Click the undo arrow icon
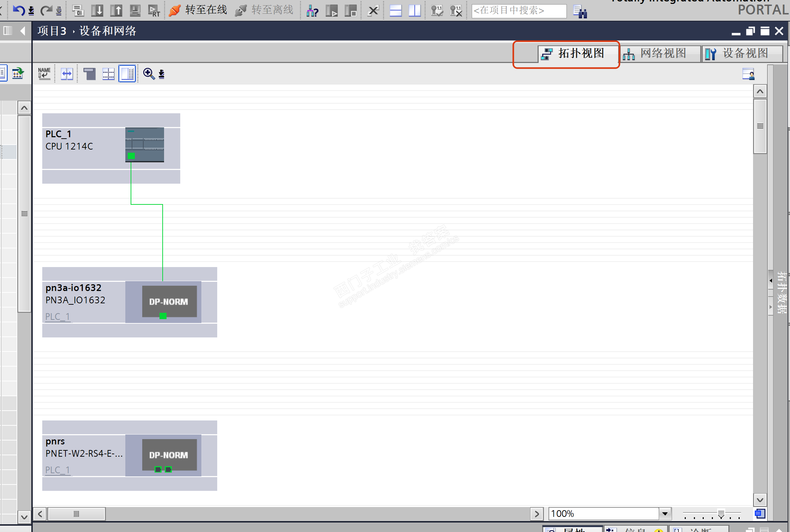The width and height of the screenshot is (790, 532). tap(18, 11)
